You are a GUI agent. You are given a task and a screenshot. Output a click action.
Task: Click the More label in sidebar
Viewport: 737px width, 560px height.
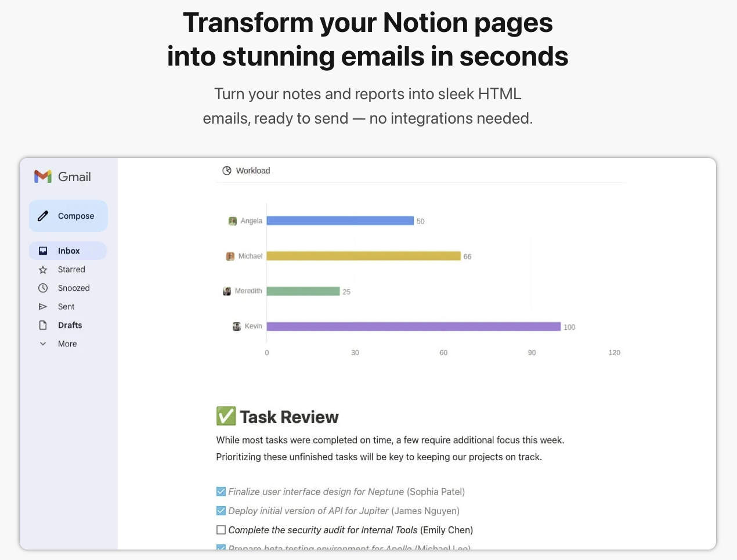coord(67,344)
